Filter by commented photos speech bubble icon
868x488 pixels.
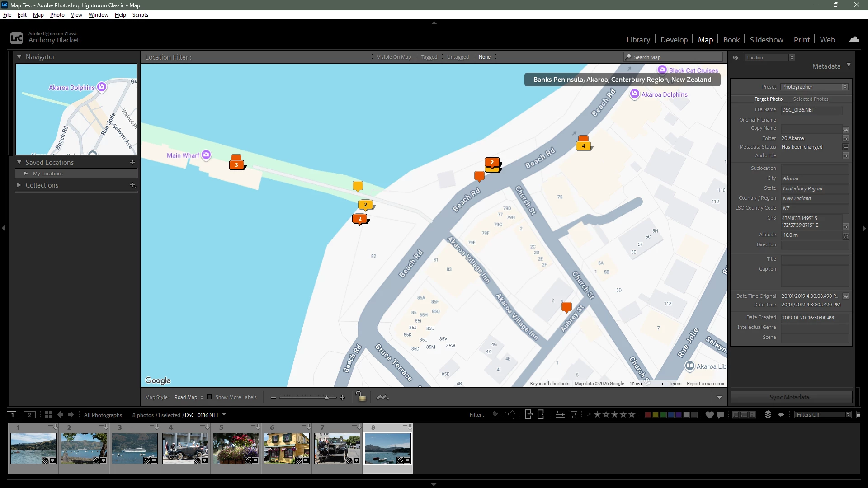click(721, 415)
